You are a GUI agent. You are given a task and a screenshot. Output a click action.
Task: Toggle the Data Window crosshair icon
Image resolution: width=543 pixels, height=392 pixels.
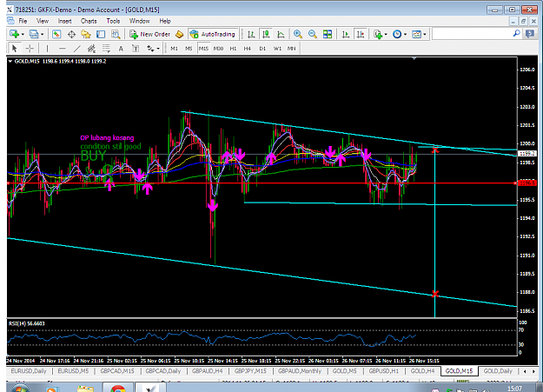coord(71,34)
